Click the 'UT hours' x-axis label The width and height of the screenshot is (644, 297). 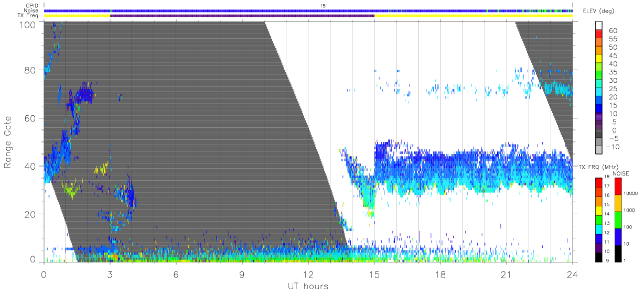tap(308, 286)
